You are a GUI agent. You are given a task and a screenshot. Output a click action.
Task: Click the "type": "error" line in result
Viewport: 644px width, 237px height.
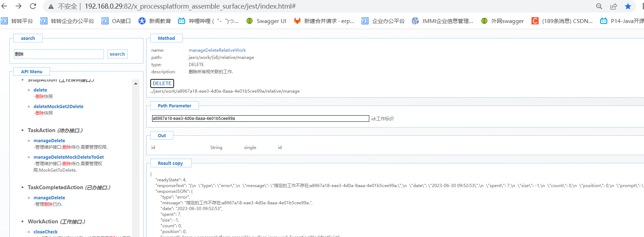[x=175, y=197]
